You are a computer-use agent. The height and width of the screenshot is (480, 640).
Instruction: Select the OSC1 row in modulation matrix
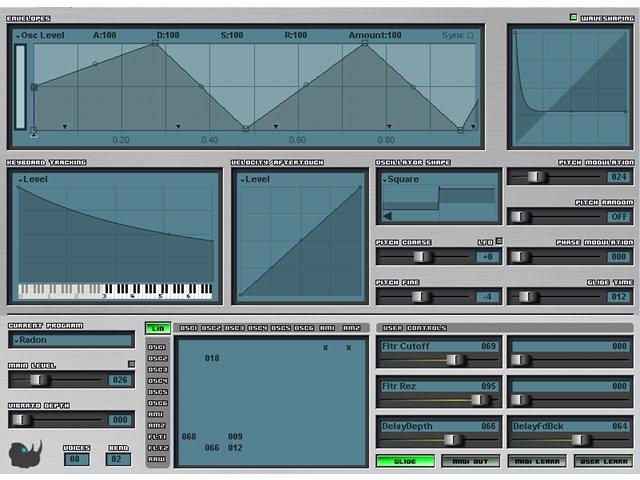pos(157,346)
